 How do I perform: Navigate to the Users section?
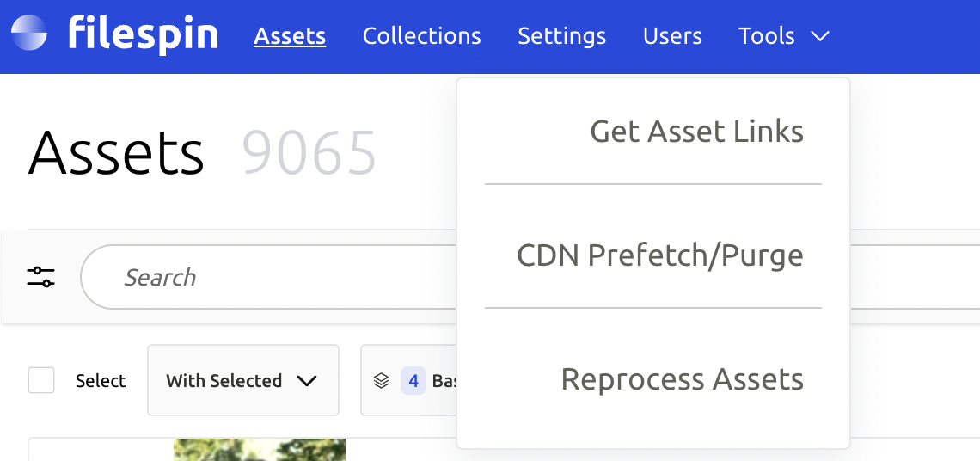point(672,36)
